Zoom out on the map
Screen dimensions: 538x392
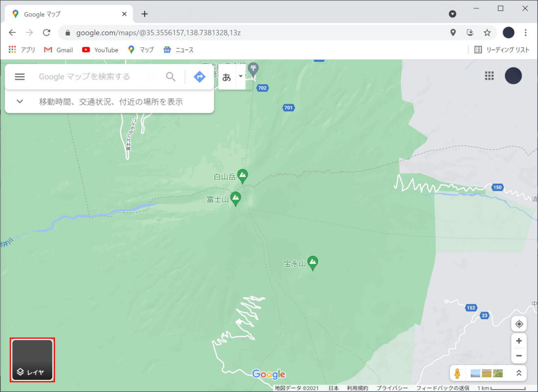(519, 356)
